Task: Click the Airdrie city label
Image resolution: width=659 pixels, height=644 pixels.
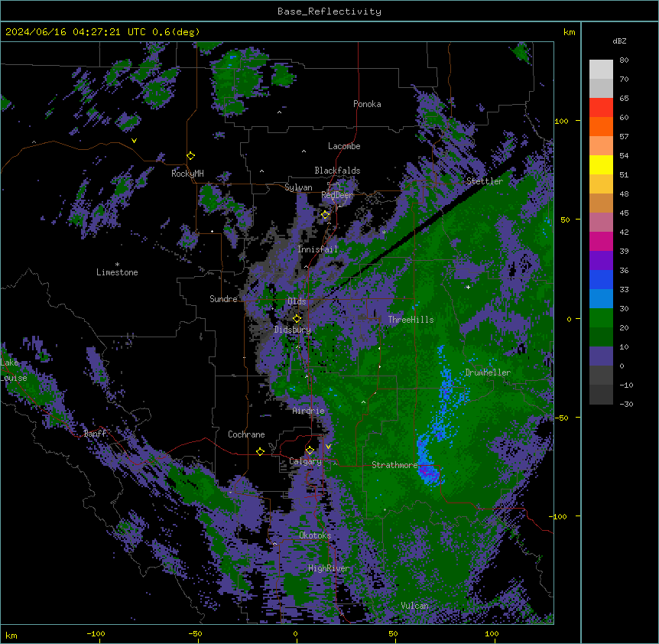Action: click(308, 411)
